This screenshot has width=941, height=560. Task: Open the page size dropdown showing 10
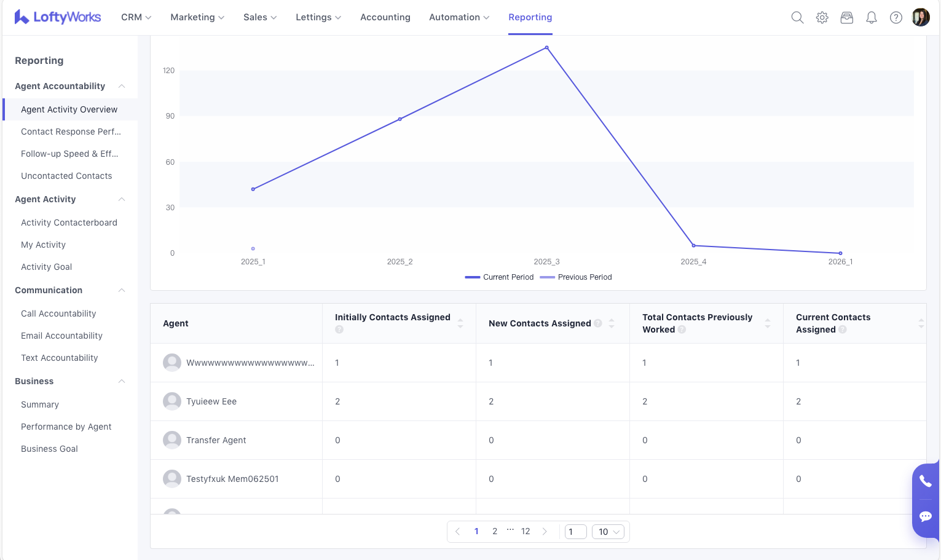[608, 532]
